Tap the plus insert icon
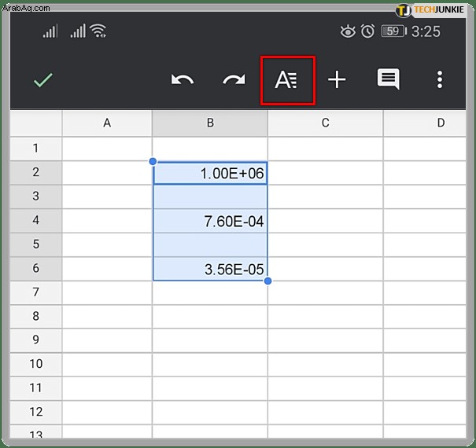The width and height of the screenshot is (476, 448). [337, 79]
